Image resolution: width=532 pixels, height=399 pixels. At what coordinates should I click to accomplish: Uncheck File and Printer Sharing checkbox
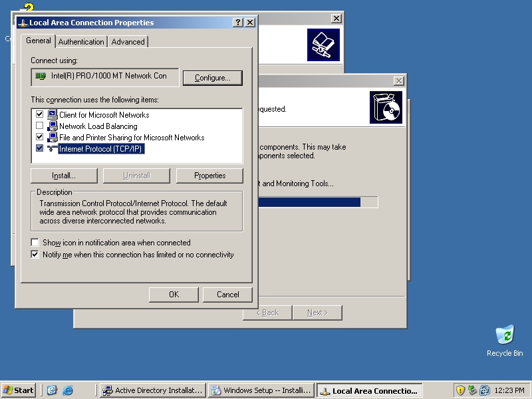tap(40, 137)
